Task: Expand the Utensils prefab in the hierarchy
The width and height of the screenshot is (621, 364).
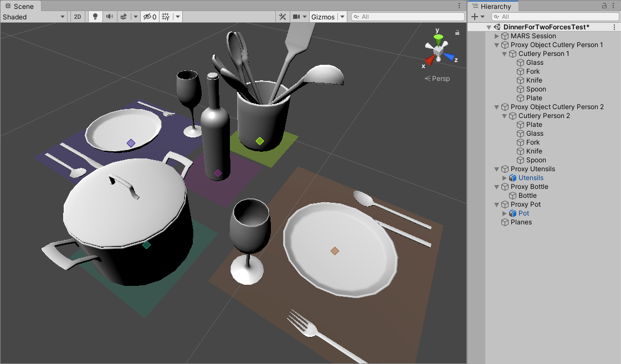Action: [504, 178]
